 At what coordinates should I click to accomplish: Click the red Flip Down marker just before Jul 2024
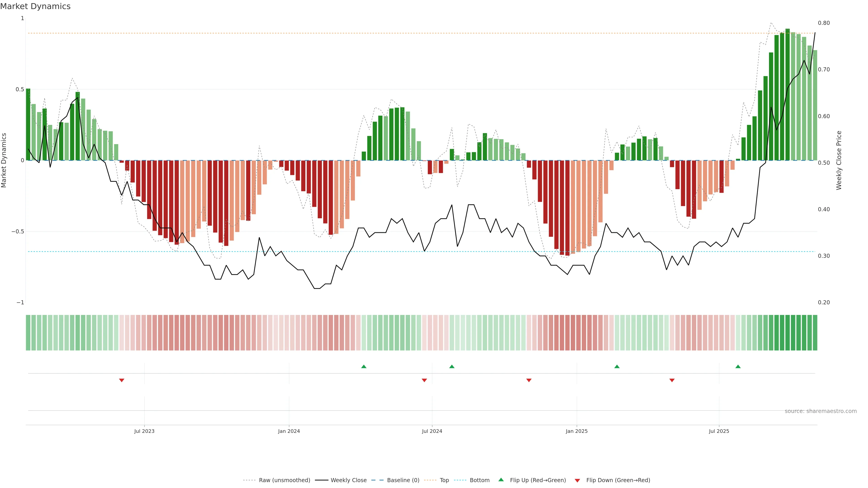coord(424,380)
